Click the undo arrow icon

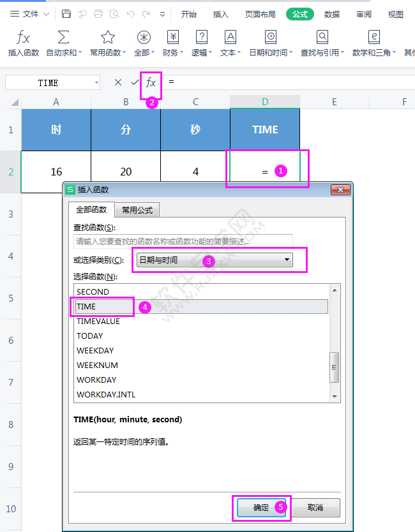coord(130,14)
